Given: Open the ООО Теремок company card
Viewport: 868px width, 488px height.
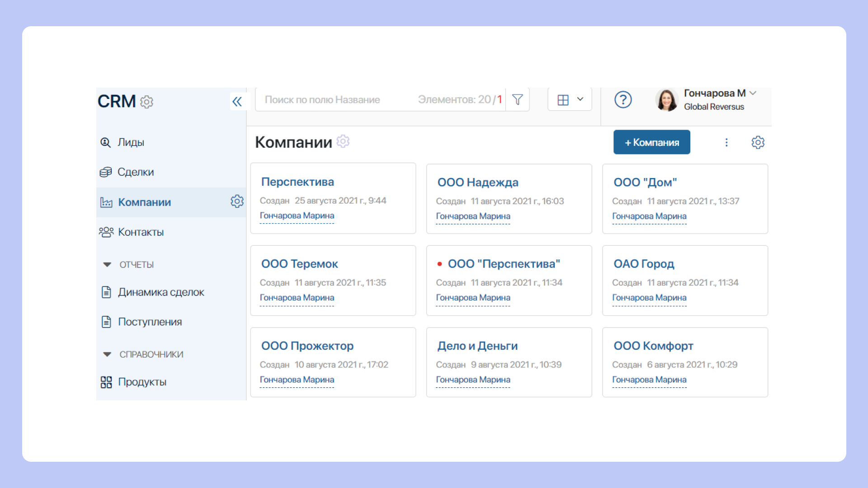Looking at the screenshot, I should click(299, 264).
